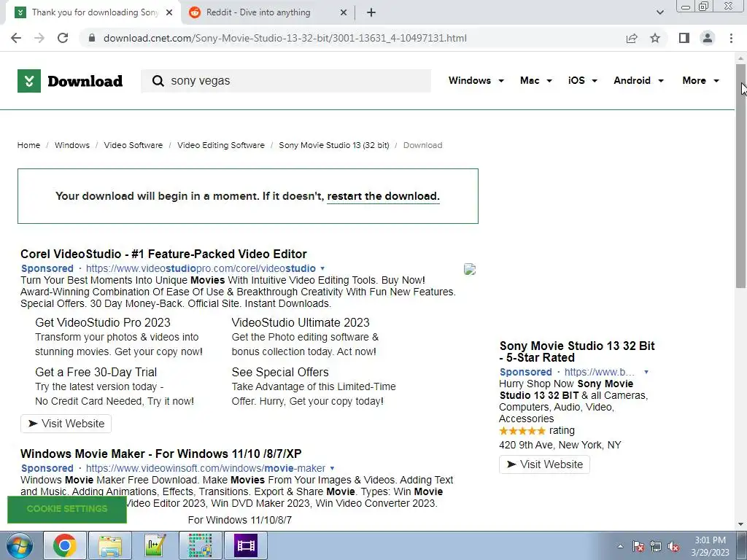This screenshot has height=560, width=747.
Task: Open the Chrome profile icon
Action: pyautogui.click(x=708, y=38)
